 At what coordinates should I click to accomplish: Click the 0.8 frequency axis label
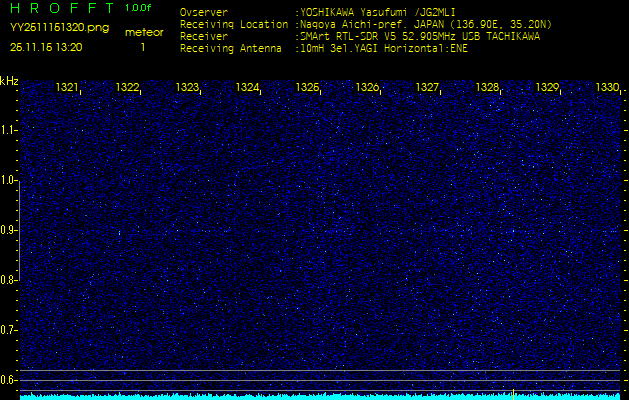[x=9, y=280]
